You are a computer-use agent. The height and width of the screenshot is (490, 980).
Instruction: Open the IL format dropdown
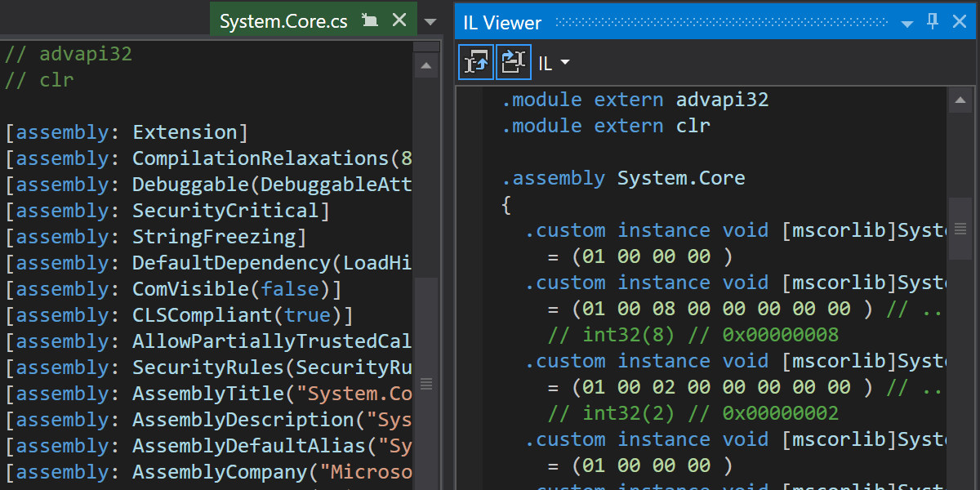[x=555, y=63]
